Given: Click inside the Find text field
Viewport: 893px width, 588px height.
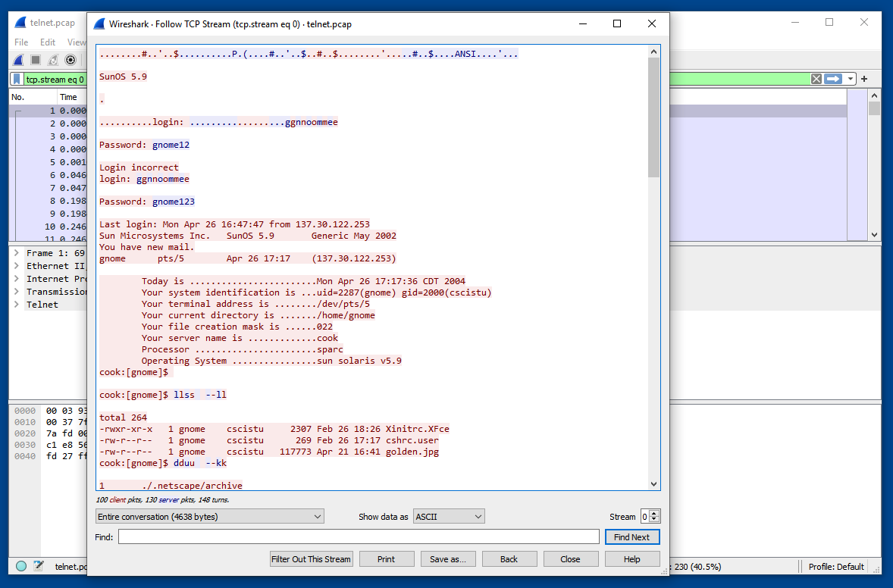Looking at the screenshot, I should pyautogui.click(x=359, y=537).
